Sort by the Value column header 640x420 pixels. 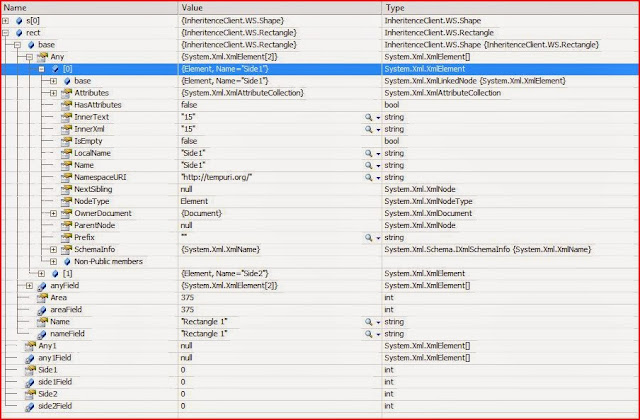pos(280,8)
